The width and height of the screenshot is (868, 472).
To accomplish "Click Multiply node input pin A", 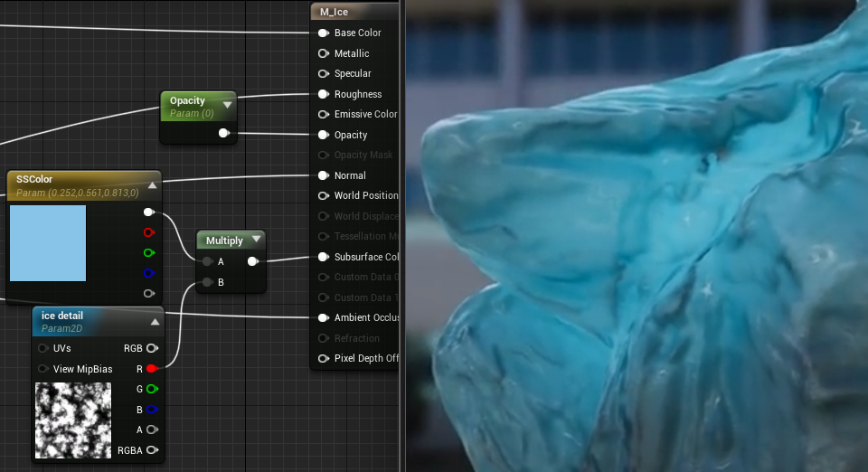I will pos(207,261).
